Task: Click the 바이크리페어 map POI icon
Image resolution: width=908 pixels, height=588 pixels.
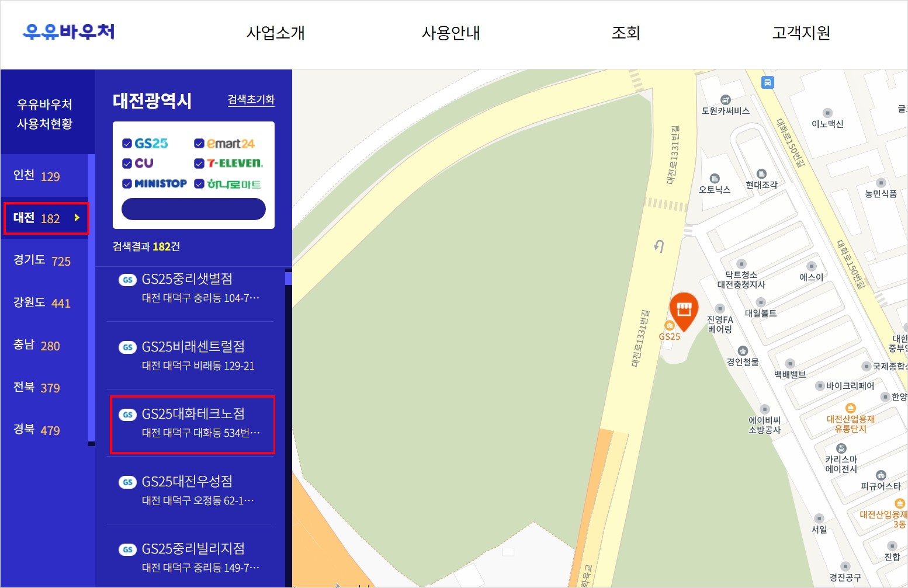Action: tap(820, 386)
